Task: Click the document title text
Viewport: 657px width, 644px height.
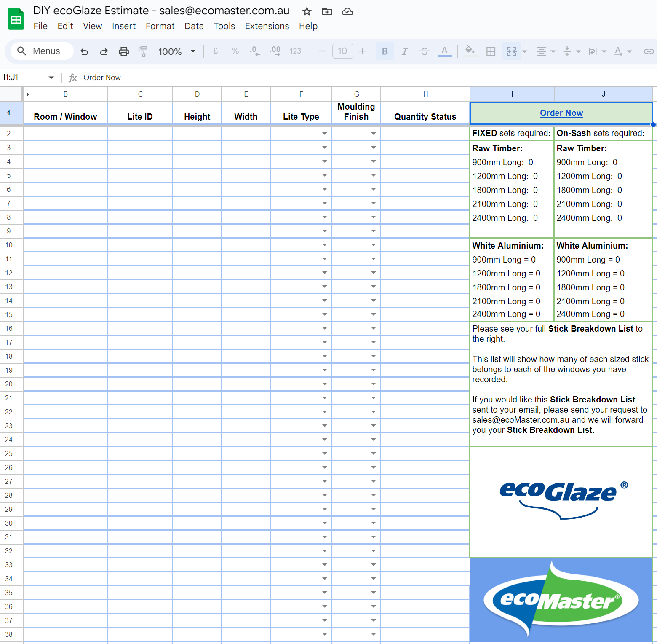Action: [x=161, y=11]
